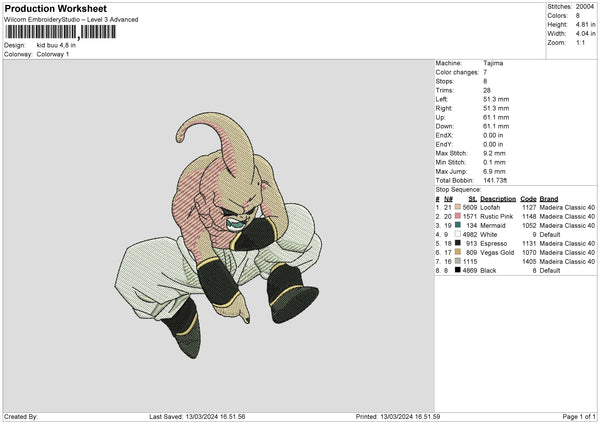
Task: Click the kid buu embroidery design preview
Action: click(x=218, y=235)
